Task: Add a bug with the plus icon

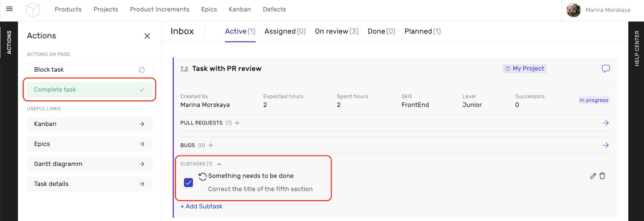Action: click(211, 145)
